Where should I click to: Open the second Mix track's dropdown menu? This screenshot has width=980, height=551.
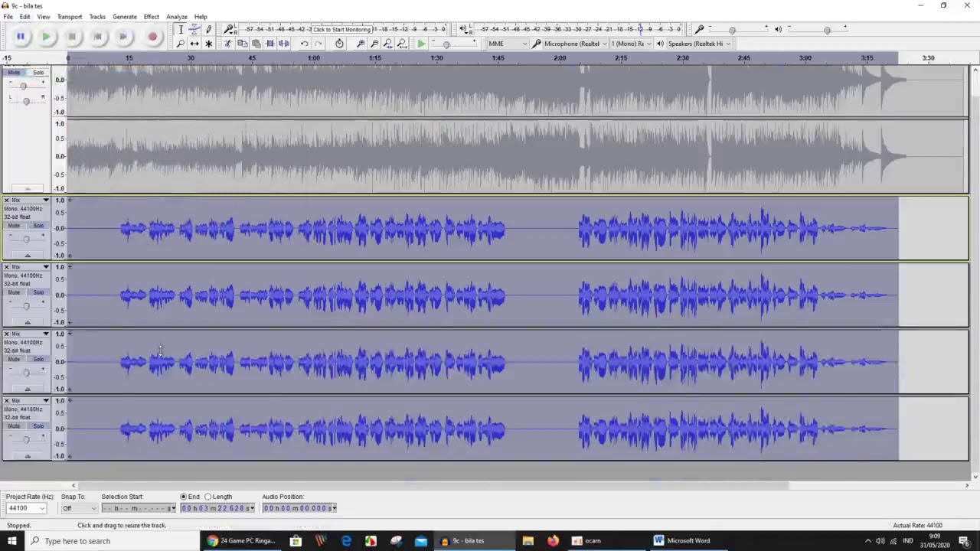click(x=46, y=267)
